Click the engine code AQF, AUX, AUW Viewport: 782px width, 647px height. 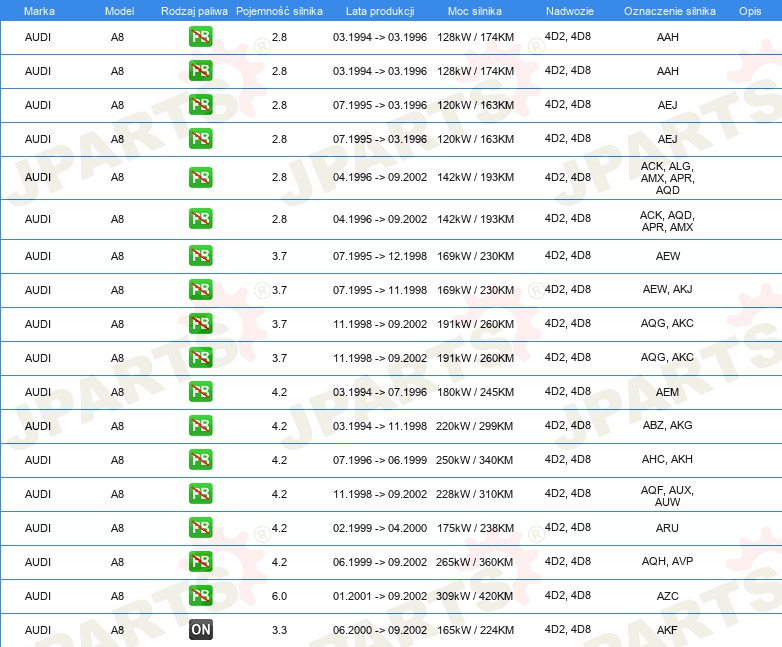coord(667,496)
